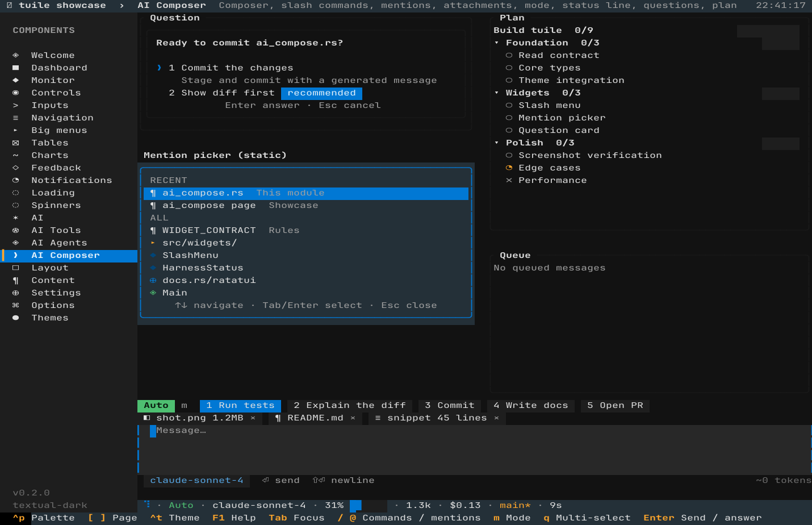Toggle the Performance cancelled marker
Image resolution: width=812 pixels, height=525 pixels.
509,180
